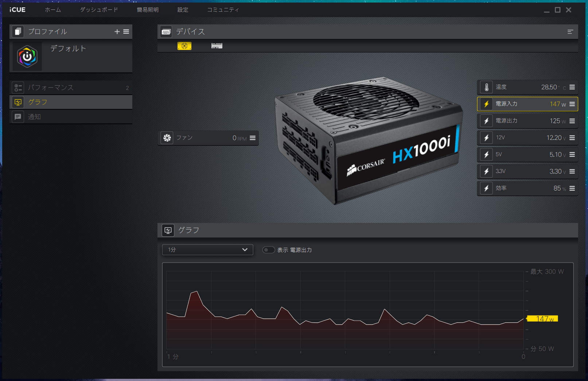The height and width of the screenshot is (381, 588).
Task: Click the 12V lightning icon
Action: (486, 138)
